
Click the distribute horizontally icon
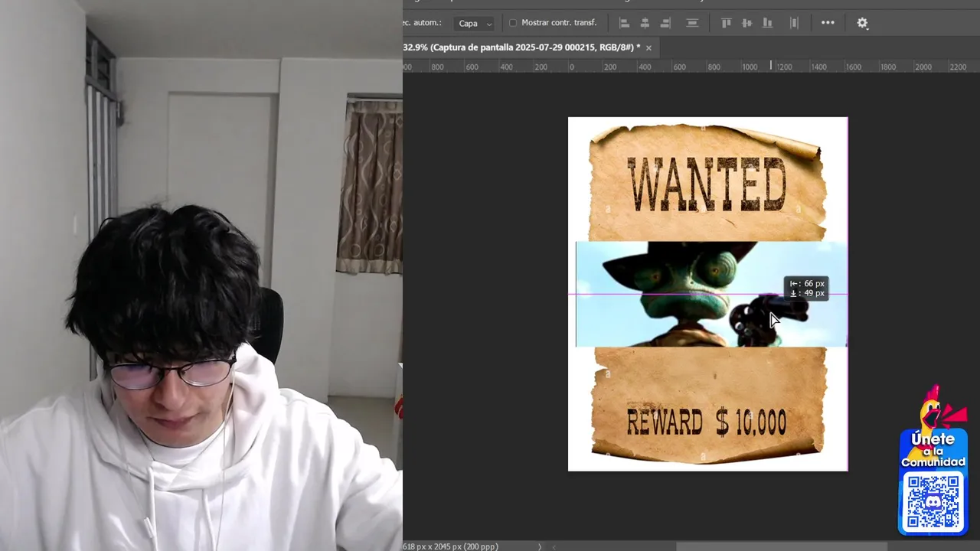pyautogui.click(x=794, y=23)
